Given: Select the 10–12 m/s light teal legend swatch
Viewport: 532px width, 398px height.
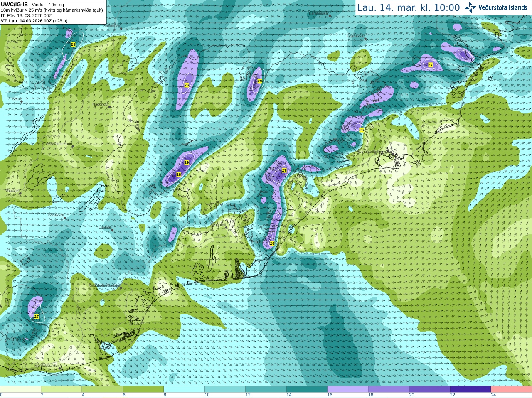Looking at the screenshot, I should (225, 389).
